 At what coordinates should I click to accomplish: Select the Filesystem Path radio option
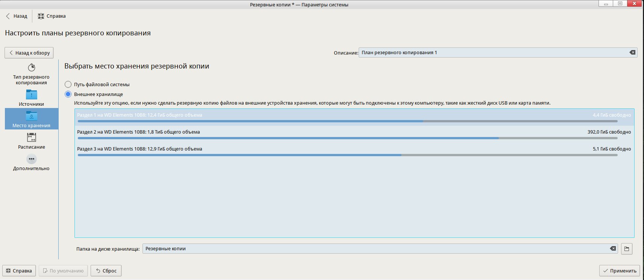(x=68, y=85)
